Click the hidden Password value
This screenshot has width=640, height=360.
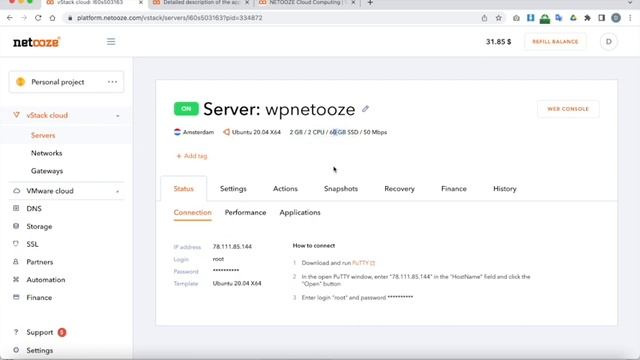click(x=226, y=270)
